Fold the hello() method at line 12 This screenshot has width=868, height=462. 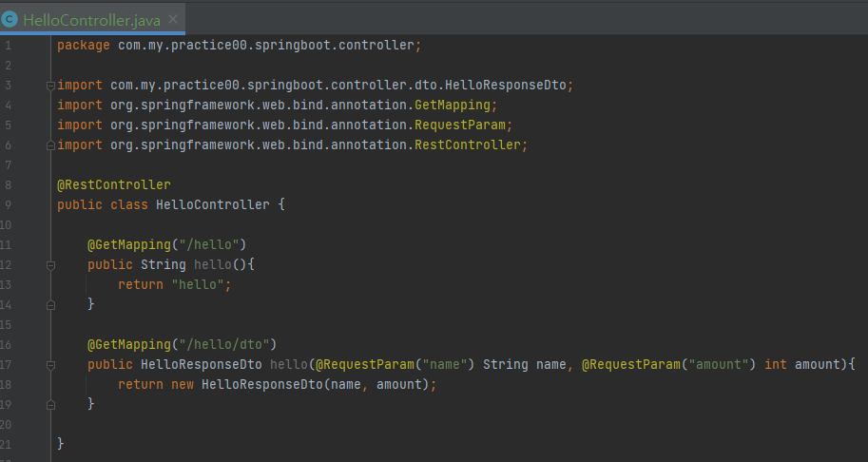tap(50, 265)
